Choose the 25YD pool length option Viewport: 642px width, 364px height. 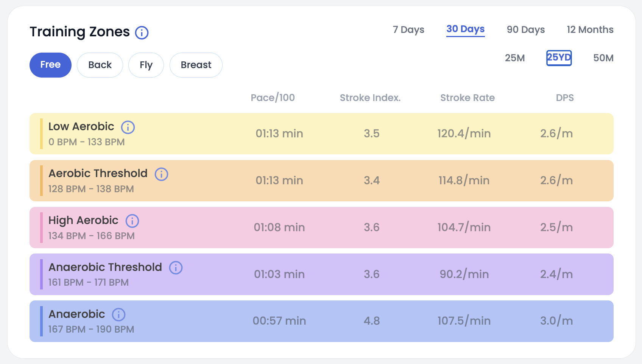[x=559, y=58]
